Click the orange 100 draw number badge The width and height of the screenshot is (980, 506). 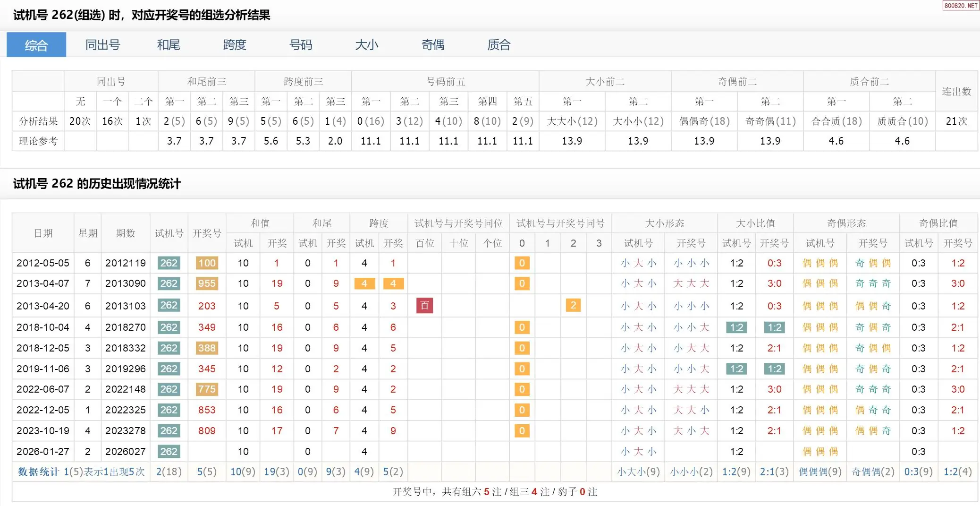coord(207,263)
